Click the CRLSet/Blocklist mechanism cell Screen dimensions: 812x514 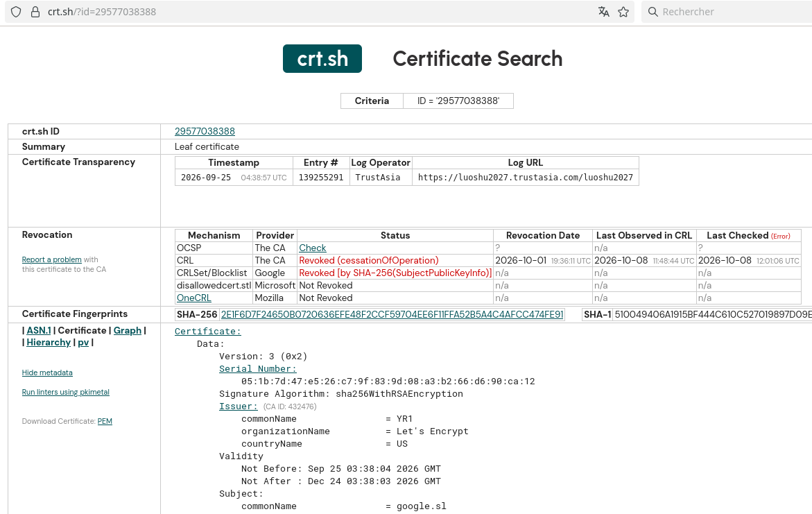[214, 273]
